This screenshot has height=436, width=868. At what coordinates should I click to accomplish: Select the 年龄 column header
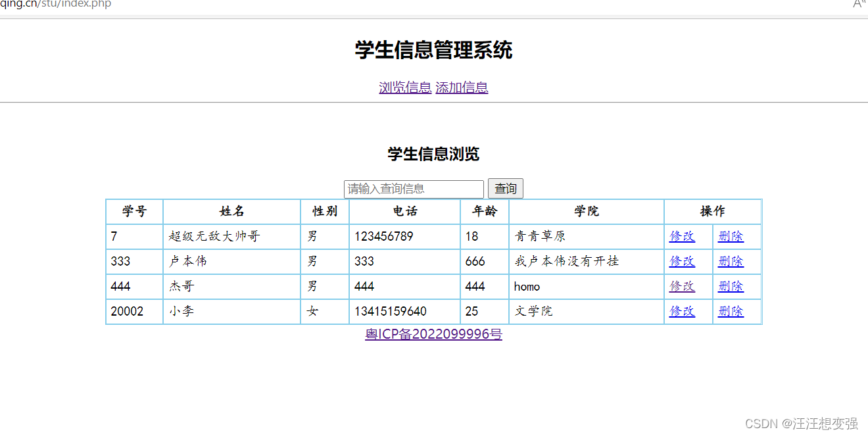pyautogui.click(x=485, y=212)
